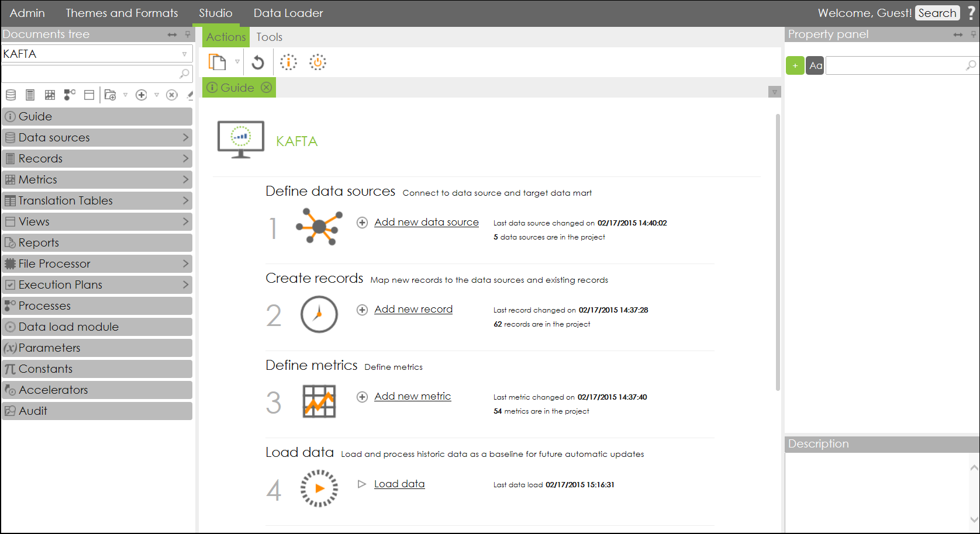Open the Themes and Formats menu

click(122, 13)
